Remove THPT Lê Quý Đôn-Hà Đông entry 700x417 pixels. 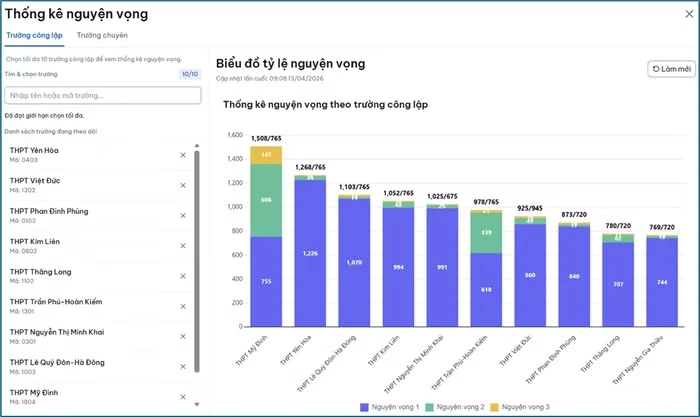coord(183,363)
